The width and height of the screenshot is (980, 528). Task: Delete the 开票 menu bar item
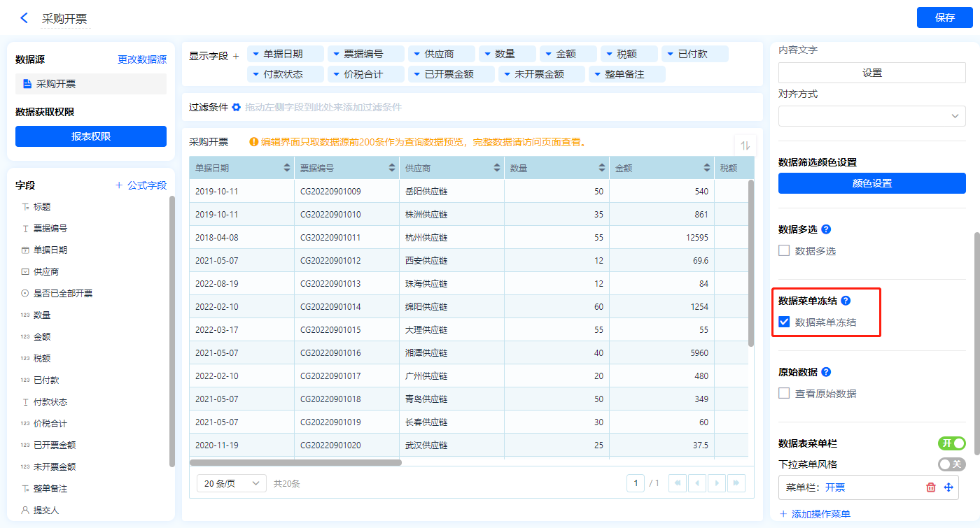click(930, 487)
